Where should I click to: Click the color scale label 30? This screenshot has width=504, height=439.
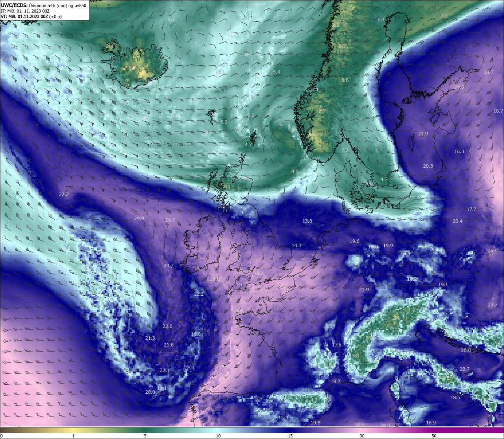pos(362,436)
